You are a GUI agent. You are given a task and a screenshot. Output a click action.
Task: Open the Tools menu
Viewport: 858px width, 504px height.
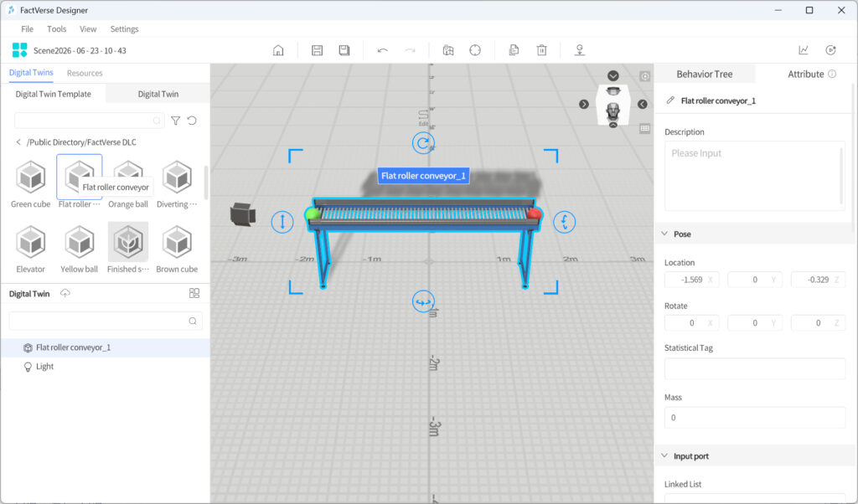click(x=56, y=29)
